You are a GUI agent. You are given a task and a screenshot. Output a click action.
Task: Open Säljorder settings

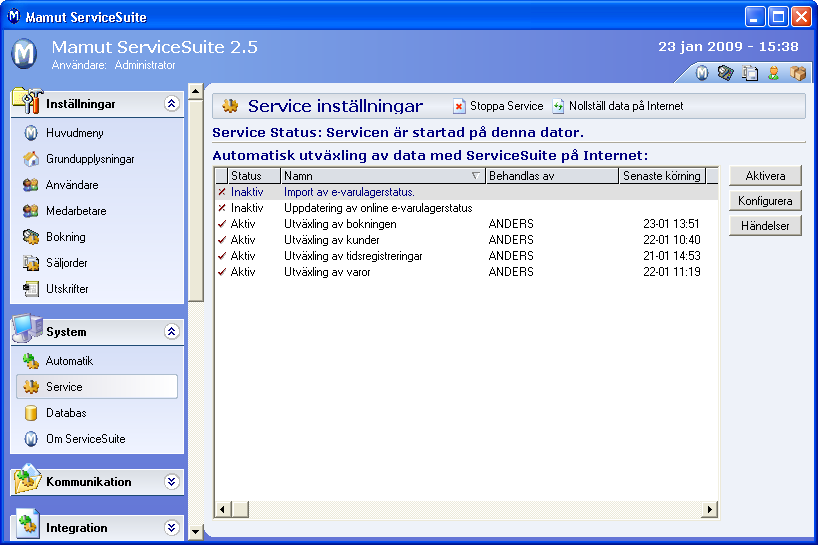(67, 262)
